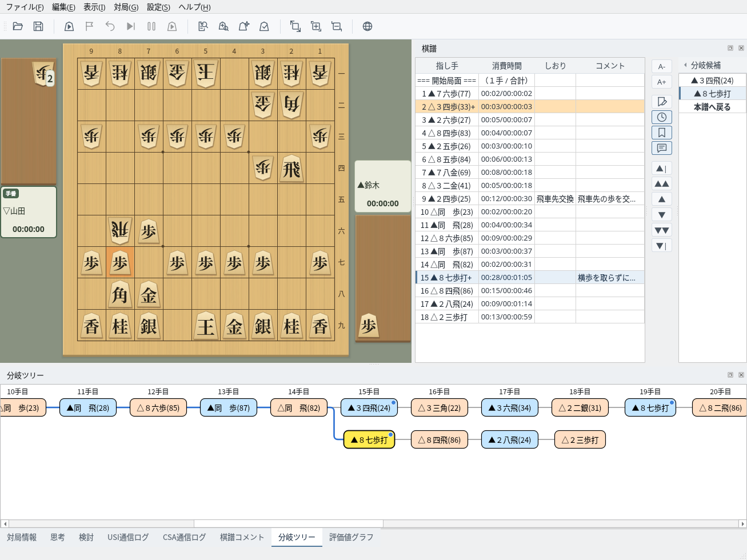Save the kifu with the floppy disk icon
Screen dimensions: 747x560
tap(38, 26)
